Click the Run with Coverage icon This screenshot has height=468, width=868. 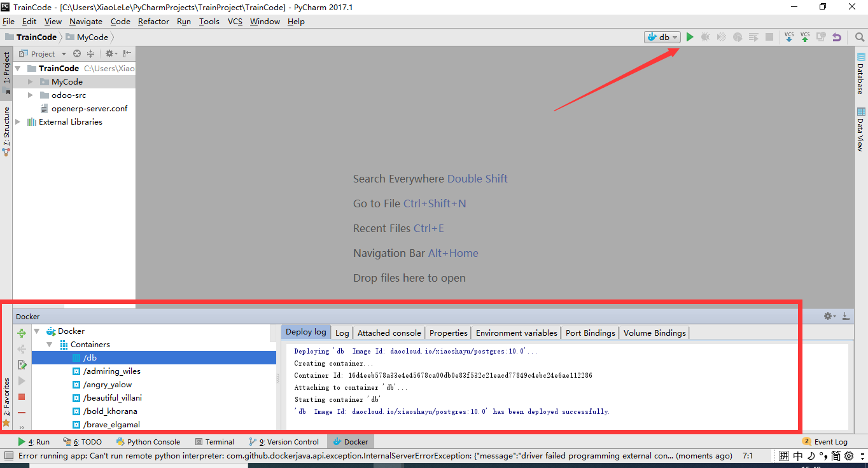pos(721,37)
